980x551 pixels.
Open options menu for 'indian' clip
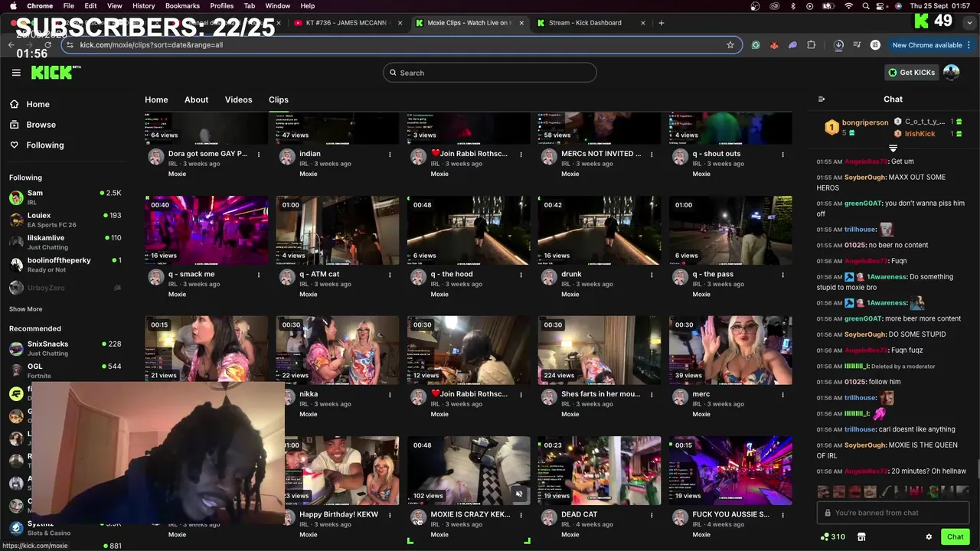pyautogui.click(x=390, y=155)
